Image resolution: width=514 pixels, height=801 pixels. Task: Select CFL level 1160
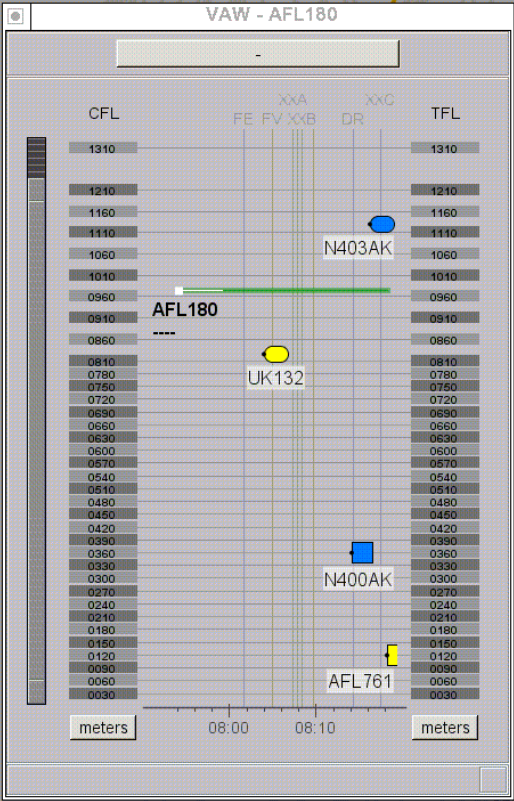coord(103,212)
